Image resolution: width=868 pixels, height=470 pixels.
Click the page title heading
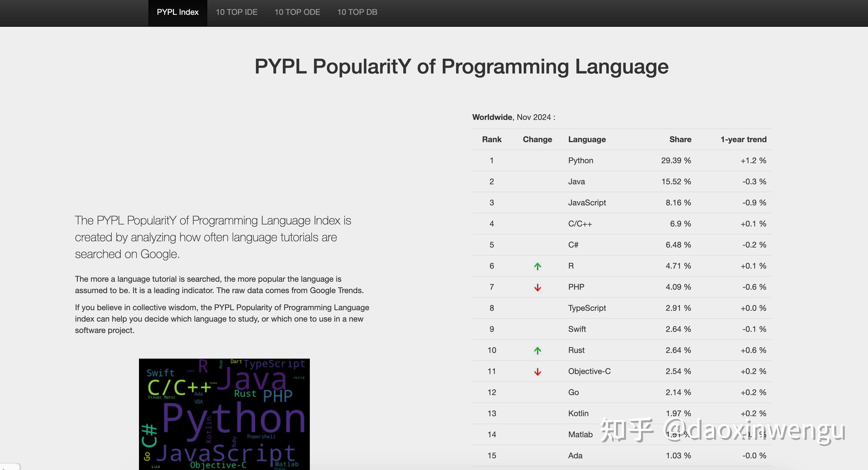[461, 66]
